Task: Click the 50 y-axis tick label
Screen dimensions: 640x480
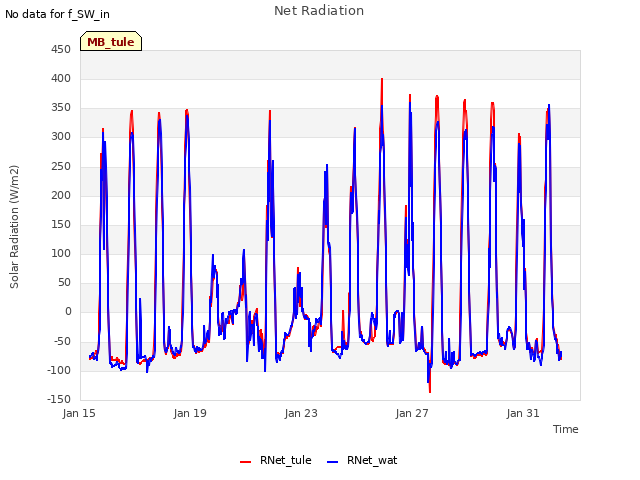Action: click(x=64, y=282)
